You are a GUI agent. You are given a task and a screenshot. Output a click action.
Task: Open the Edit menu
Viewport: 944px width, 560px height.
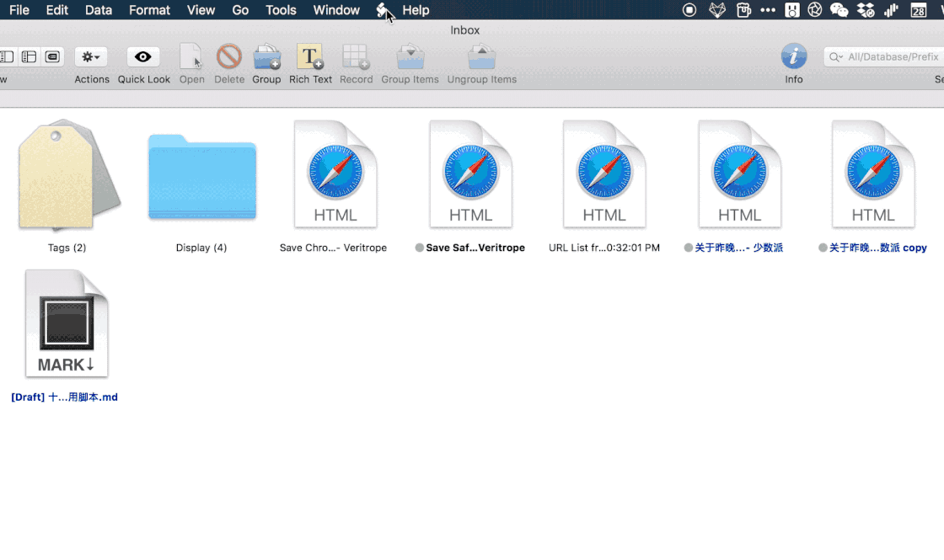tap(57, 9)
